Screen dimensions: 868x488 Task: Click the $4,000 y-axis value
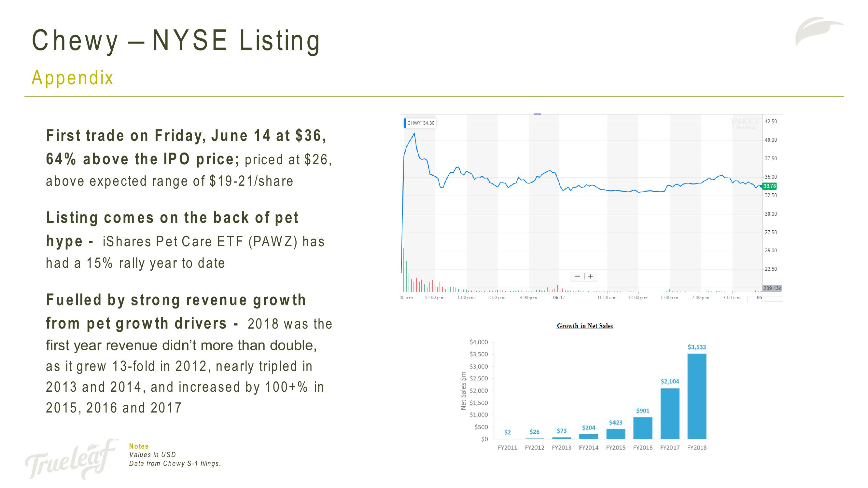point(479,342)
